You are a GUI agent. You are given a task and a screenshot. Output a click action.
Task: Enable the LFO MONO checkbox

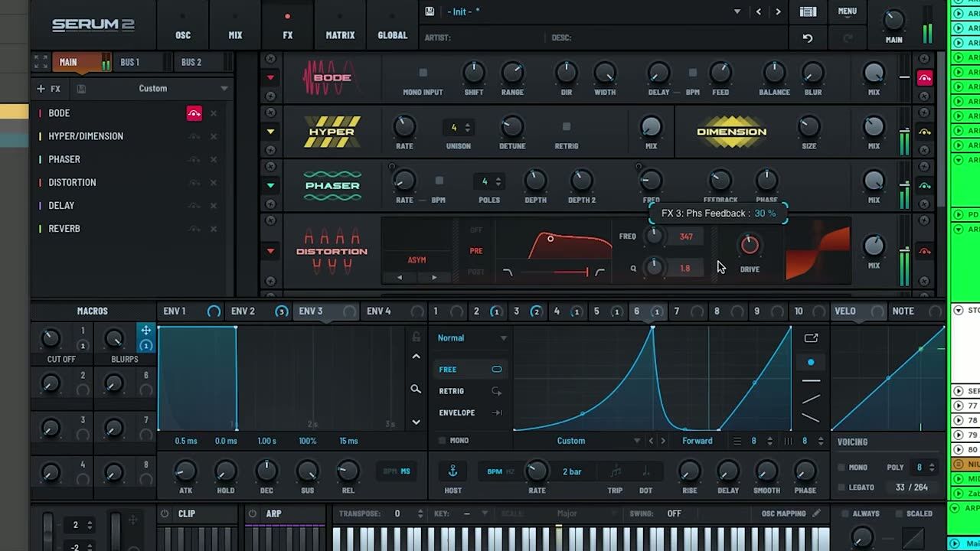coord(442,441)
